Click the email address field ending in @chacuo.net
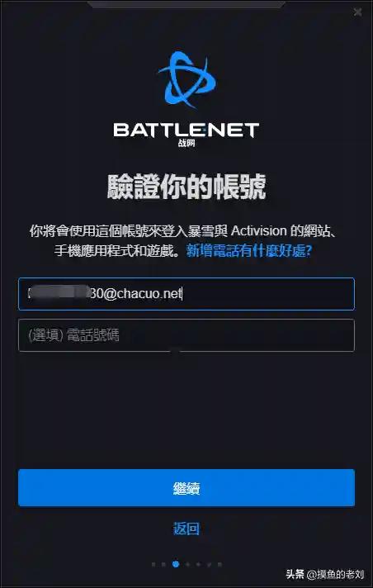This screenshot has width=373, height=588. pyautogui.click(x=186, y=294)
